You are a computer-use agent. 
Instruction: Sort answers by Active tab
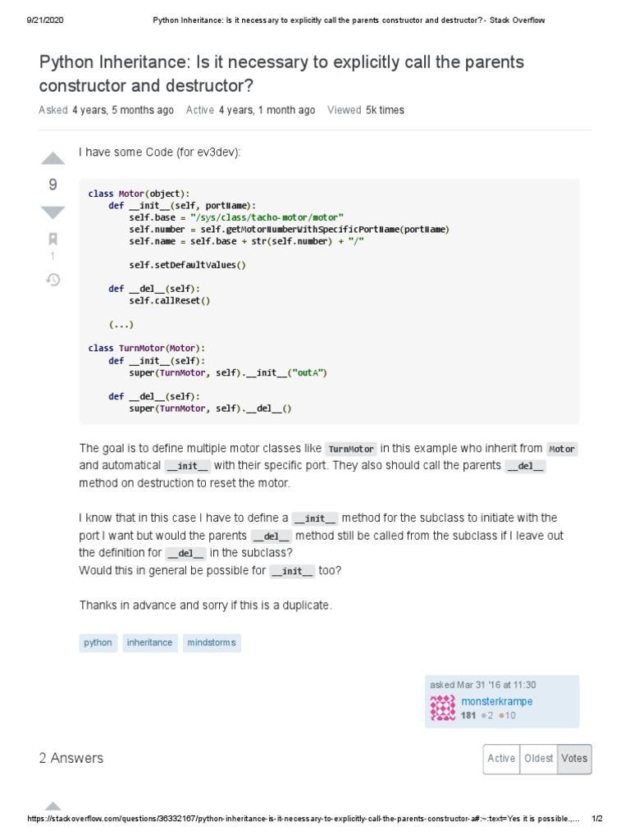pos(501,759)
